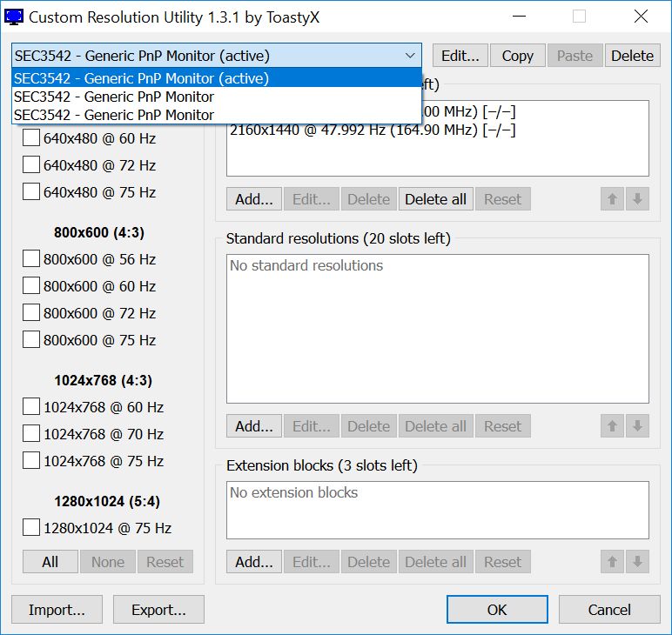
Task: Click Delete all under detailed resolutions
Action: (435, 199)
